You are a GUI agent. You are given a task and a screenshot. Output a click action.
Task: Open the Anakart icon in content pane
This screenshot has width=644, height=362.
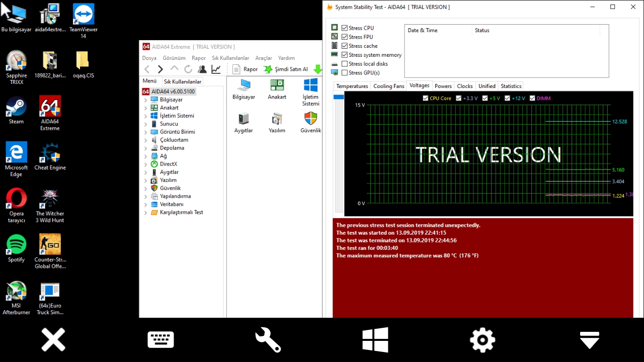point(277,89)
